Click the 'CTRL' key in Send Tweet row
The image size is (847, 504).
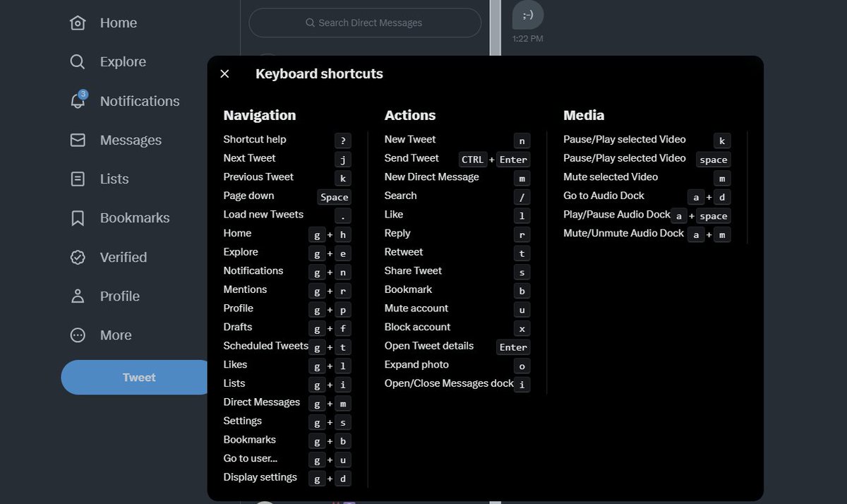tap(472, 160)
